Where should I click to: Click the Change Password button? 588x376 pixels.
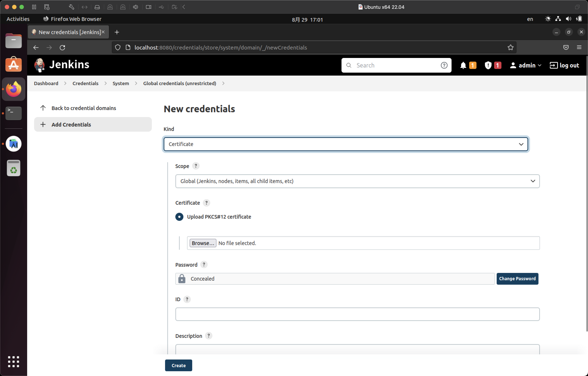coord(517,278)
